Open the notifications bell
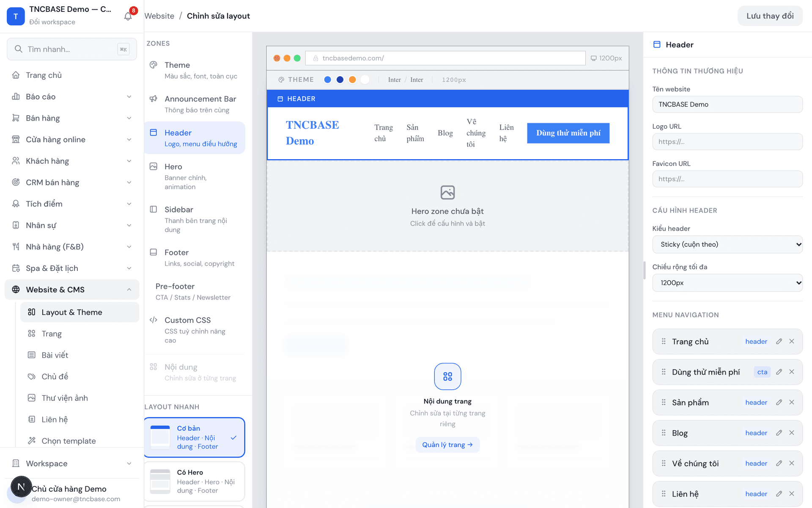 coord(128,17)
